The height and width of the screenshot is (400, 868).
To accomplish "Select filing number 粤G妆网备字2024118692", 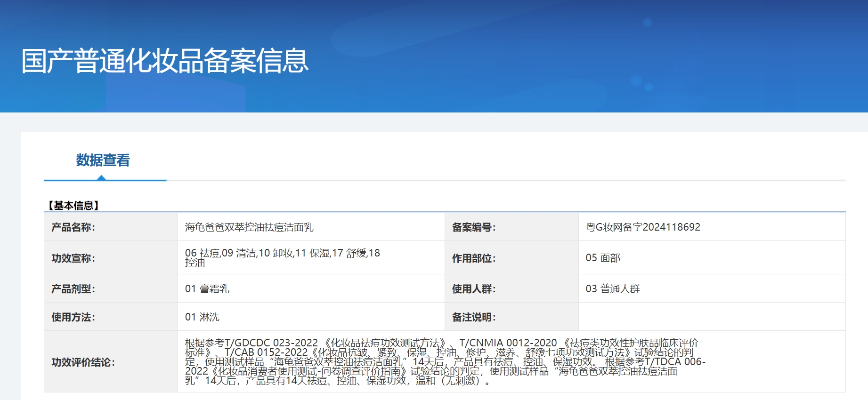I will (x=642, y=227).
